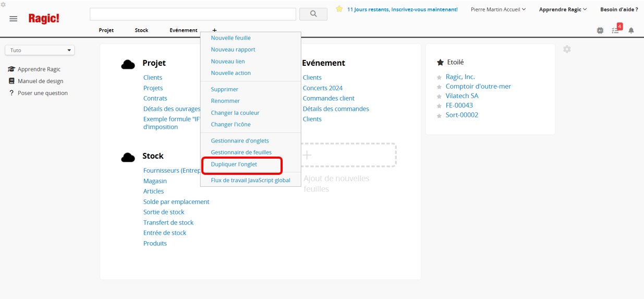Click the top search input field
Image resolution: width=644 pixels, height=299 pixels.
click(193, 14)
